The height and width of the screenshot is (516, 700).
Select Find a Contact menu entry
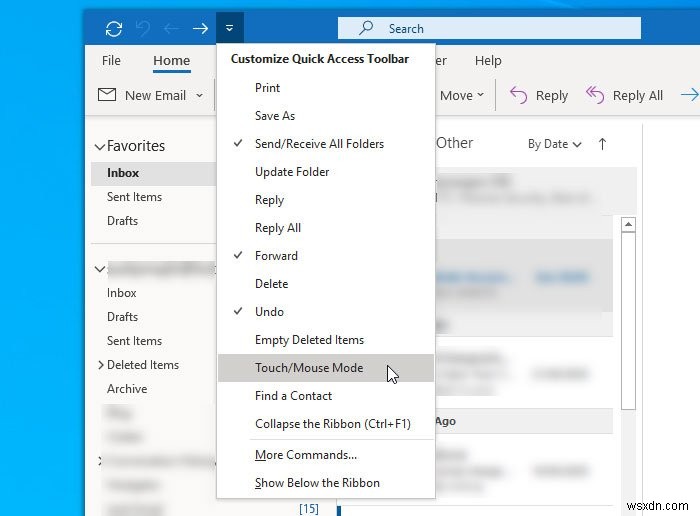[x=326, y=396]
